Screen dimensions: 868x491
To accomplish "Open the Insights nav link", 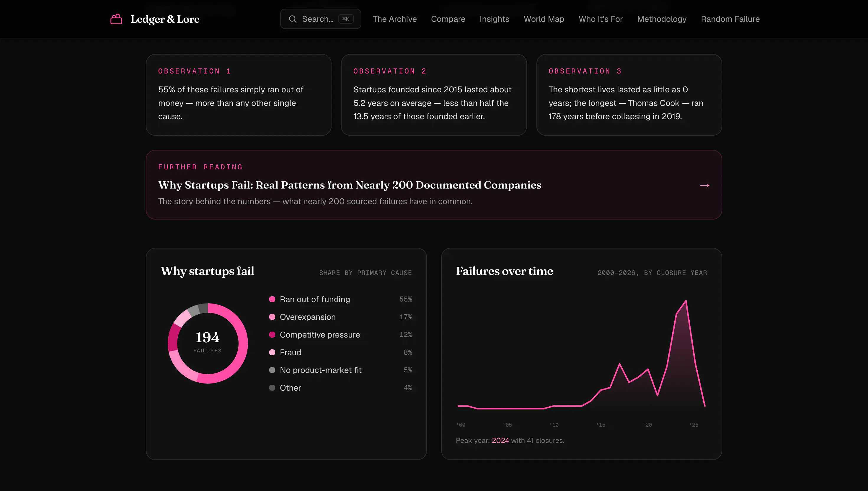I will point(494,19).
